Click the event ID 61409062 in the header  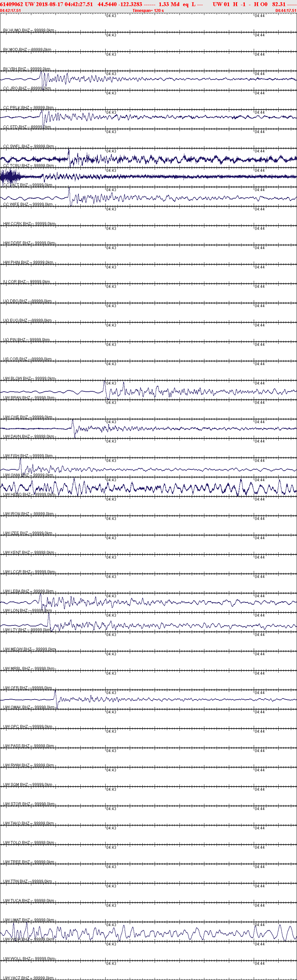tap(11, 4)
